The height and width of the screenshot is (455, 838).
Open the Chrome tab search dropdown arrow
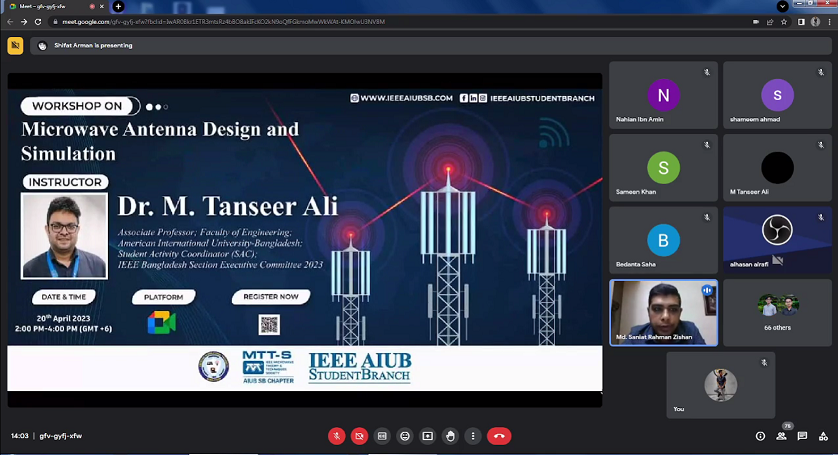coord(782,6)
